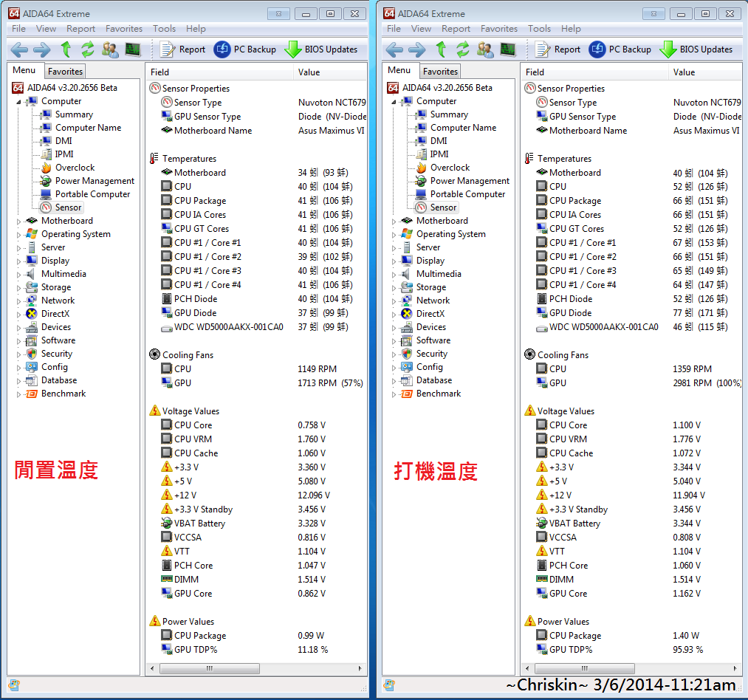
Task: Expand the Storage node in left window
Action: pyautogui.click(x=19, y=288)
